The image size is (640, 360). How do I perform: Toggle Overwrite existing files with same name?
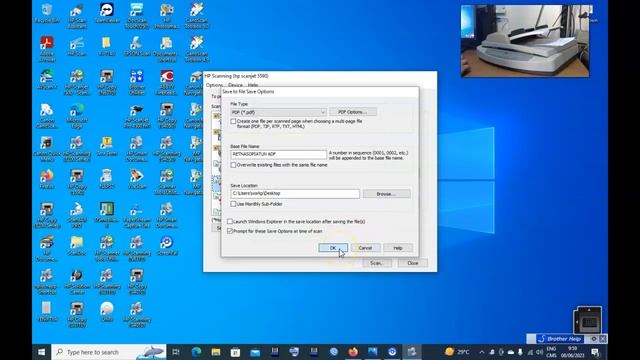click(233, 165)
